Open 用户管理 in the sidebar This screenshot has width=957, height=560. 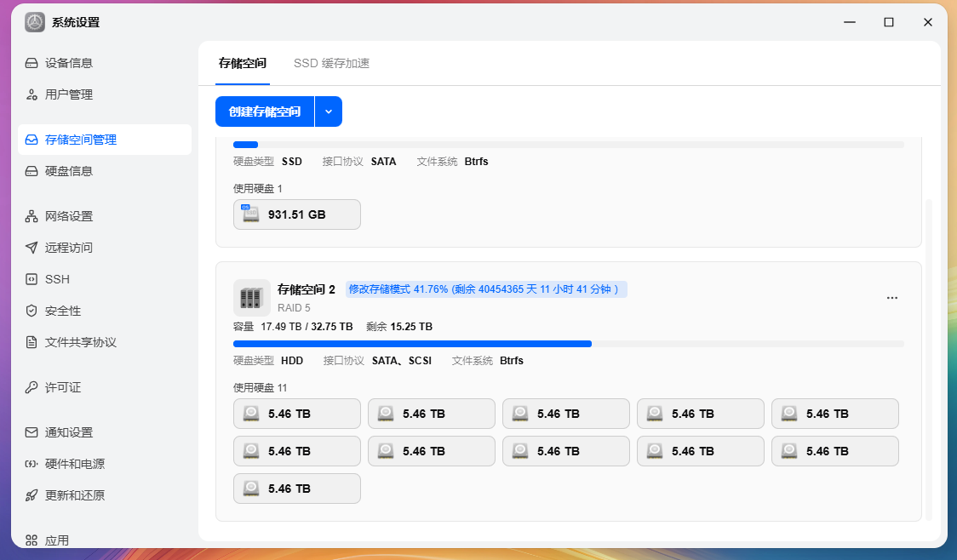pyautogui.click(x=105, y=94)
